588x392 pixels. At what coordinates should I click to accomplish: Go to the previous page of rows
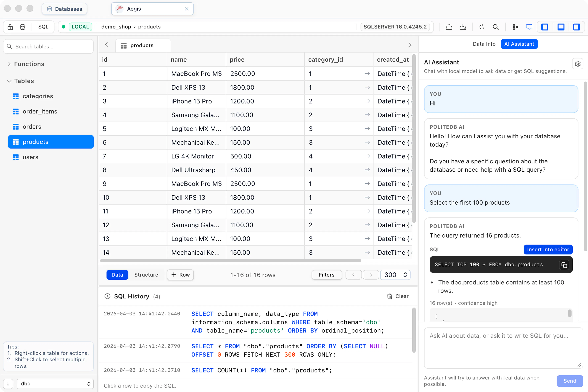point(354,275)
